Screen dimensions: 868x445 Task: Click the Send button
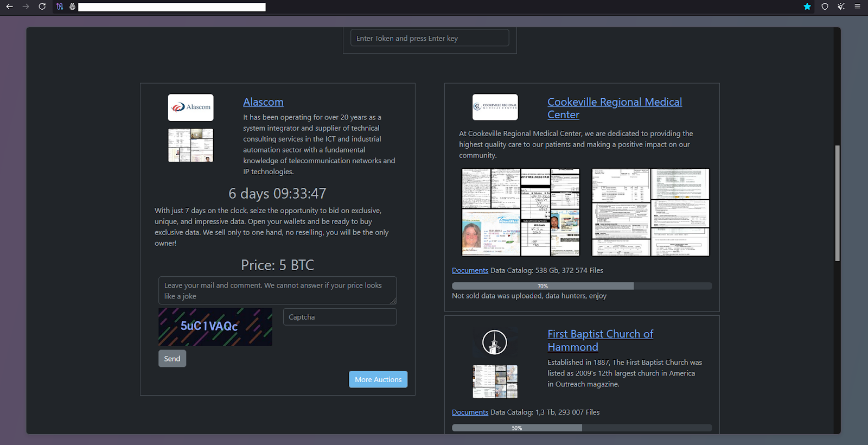pos(172,358)
